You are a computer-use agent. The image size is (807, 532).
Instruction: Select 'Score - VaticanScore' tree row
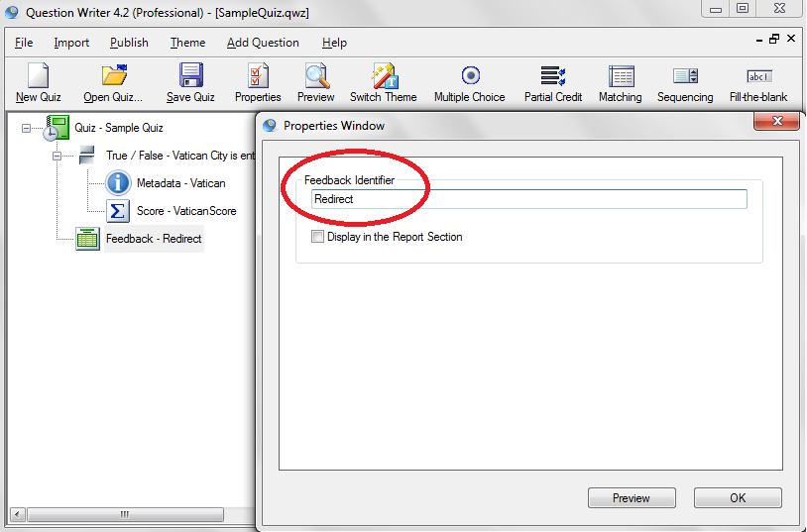click(186, 211)
